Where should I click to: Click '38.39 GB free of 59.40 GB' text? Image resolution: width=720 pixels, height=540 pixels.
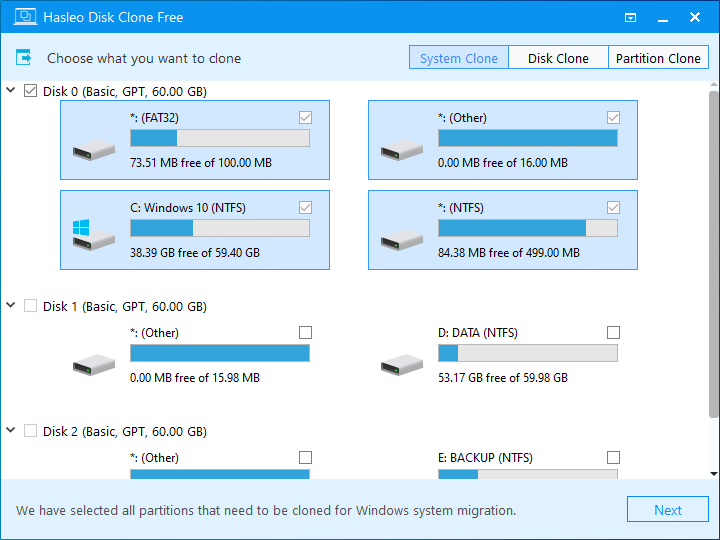195,253
